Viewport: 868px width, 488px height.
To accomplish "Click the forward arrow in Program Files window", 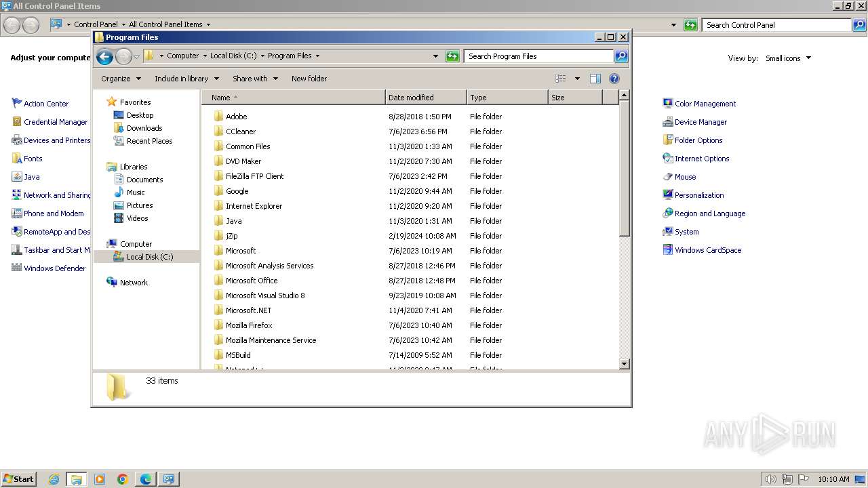I will (x=123, y=56).
